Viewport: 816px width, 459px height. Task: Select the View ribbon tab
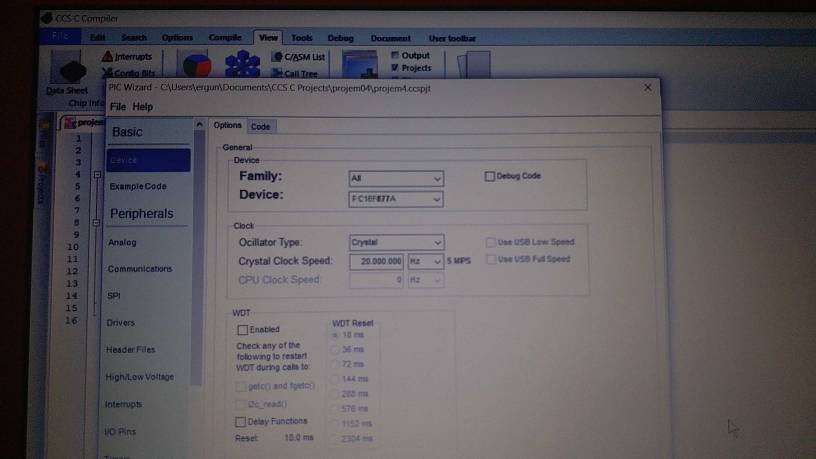[268, 37]
